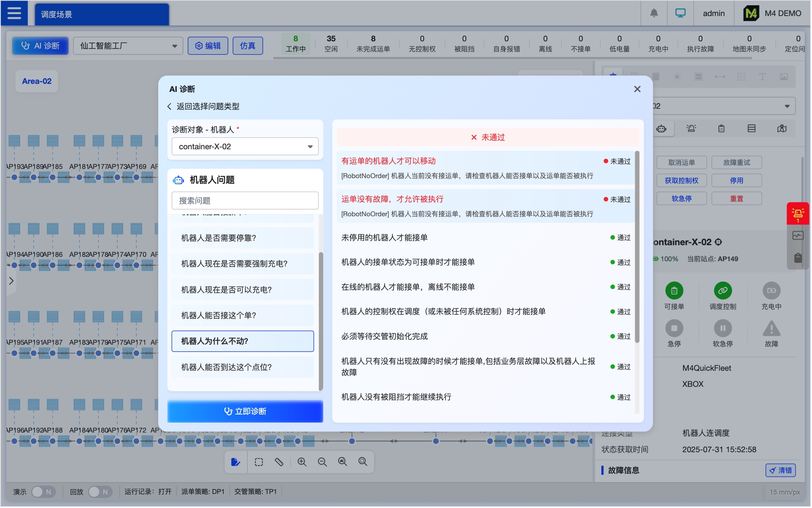Open the notification bell
Image resolution: width=812 pixels, height=508 pixels.
[x=654, y=13]
